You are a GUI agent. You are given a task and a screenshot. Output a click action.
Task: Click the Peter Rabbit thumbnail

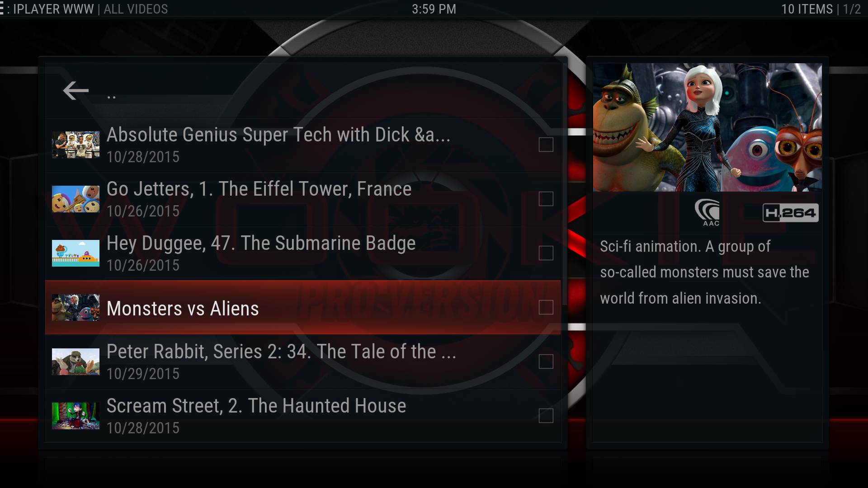pyautogui.click(x=75, y=361)
